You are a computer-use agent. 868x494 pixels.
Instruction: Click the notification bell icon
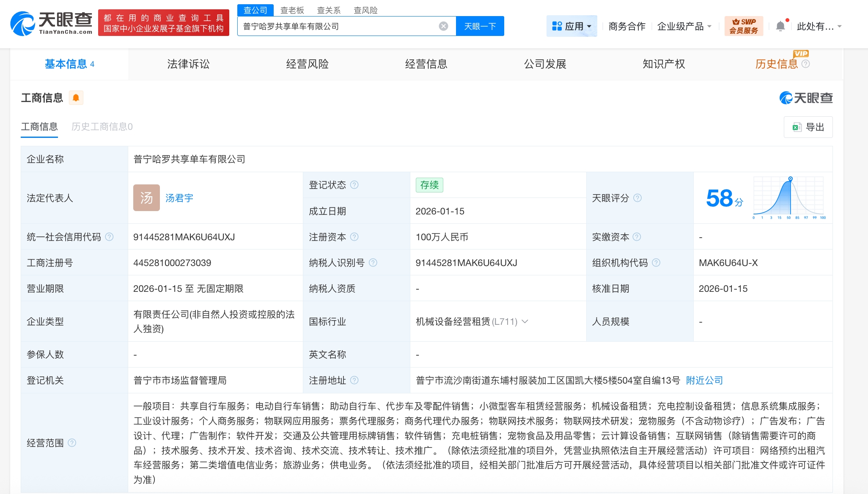tap(780, 26)
